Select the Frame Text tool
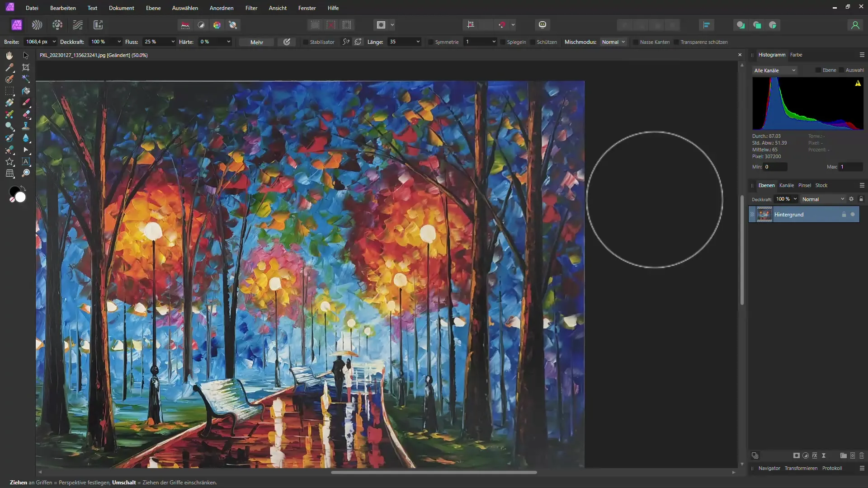 coord(26,161)
